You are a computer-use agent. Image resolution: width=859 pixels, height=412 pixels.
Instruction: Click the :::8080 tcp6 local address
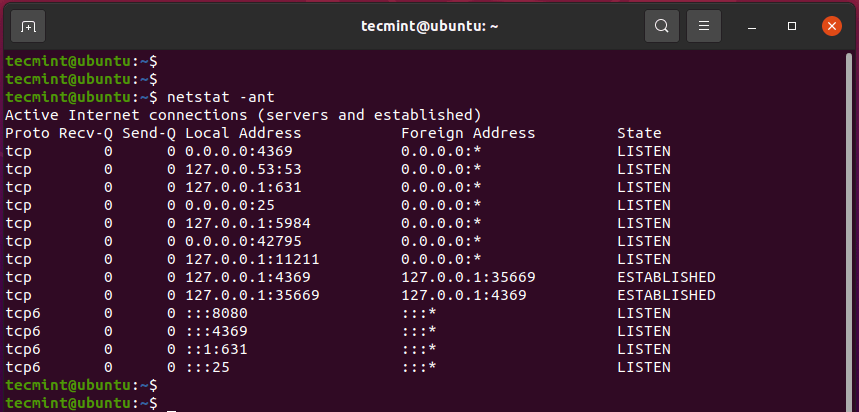click(x=216, y=313)
